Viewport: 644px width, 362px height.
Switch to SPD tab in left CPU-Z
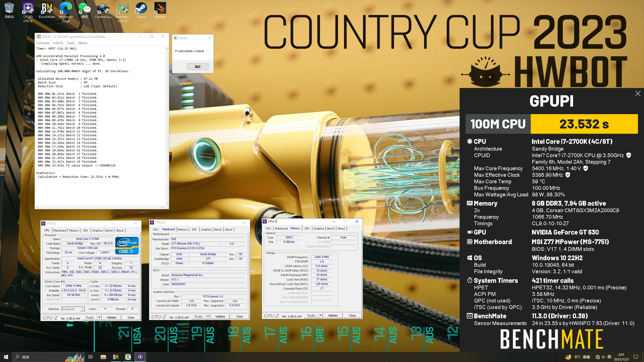pyautogui.click(x=86, y=231)
